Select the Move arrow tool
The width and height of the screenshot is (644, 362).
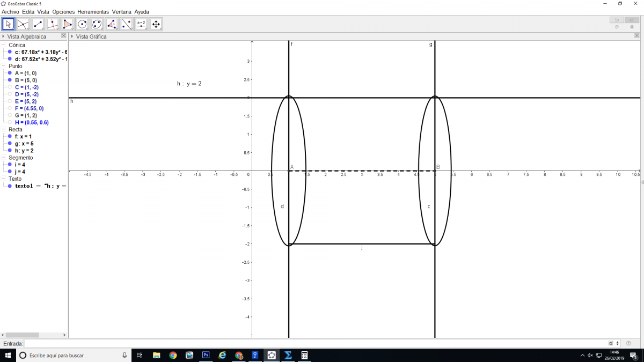(x=9, y=24)
